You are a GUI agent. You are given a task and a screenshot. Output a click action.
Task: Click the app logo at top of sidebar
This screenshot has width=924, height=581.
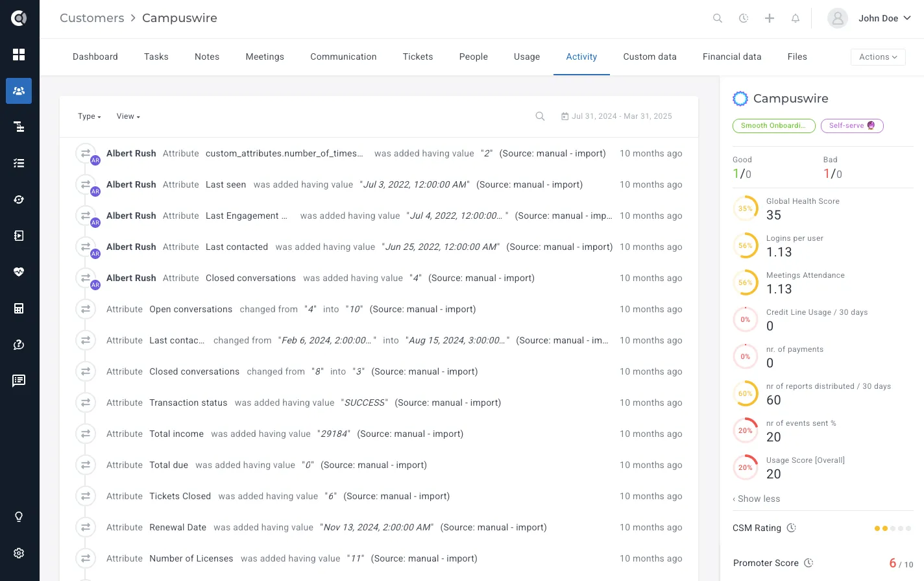tap(19, 18)
